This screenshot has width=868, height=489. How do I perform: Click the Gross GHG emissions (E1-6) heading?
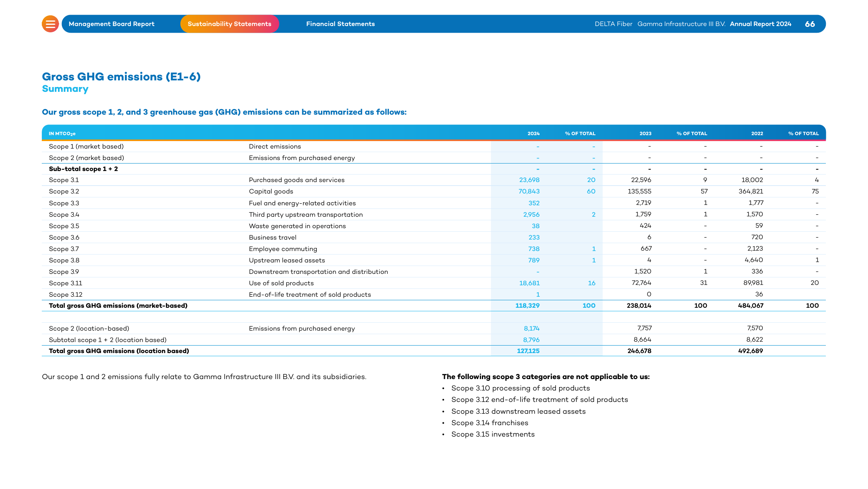click(x=121, y=76)
